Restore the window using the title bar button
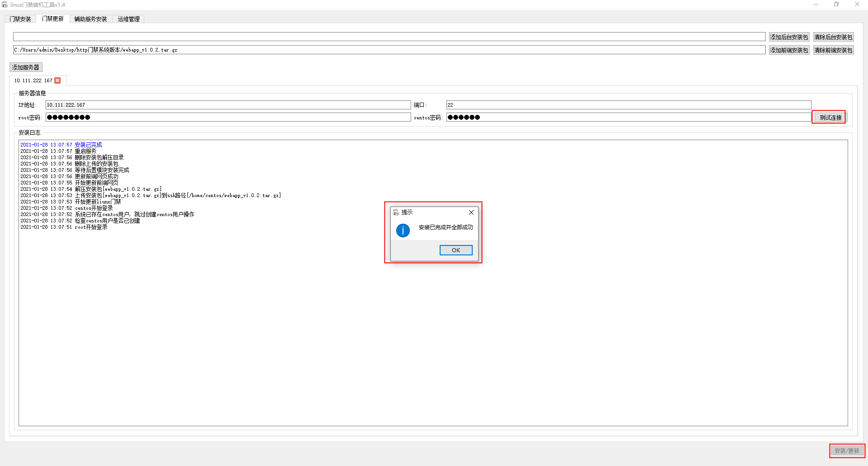This screenshot has width=868, height=466. (x=836, y=5)
